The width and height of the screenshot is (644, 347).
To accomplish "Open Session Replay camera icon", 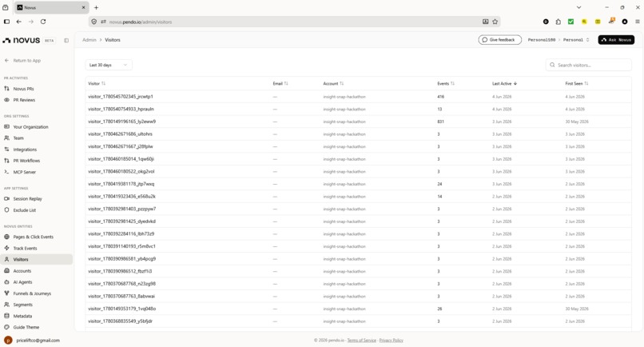I will 6,198.
